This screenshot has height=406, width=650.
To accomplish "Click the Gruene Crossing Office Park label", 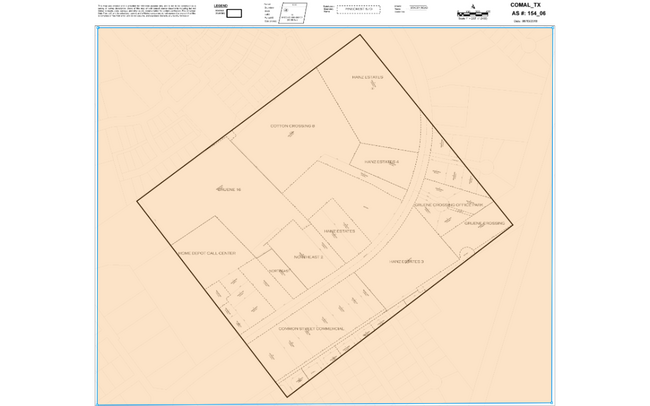I will coord(448,204).
